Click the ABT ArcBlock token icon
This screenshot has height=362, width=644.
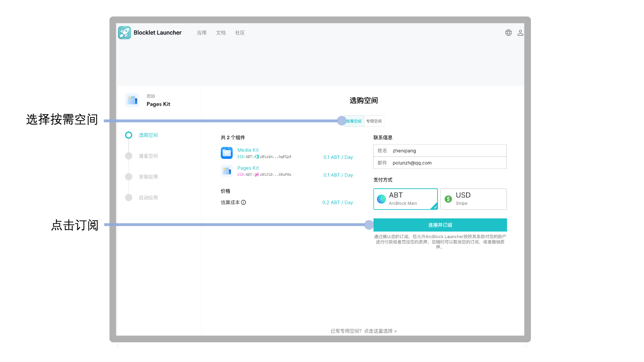(381, 199)
